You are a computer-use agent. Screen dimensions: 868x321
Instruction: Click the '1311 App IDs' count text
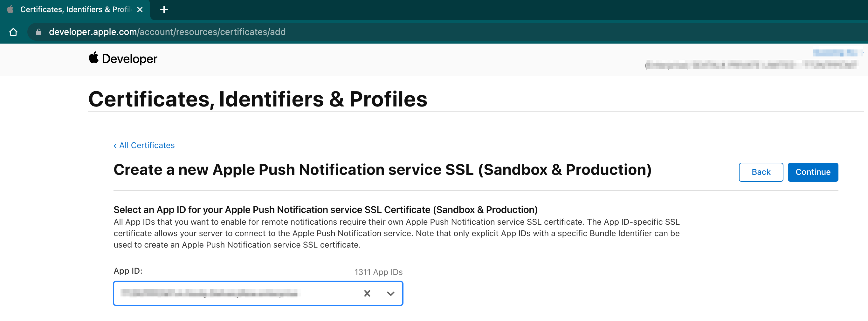378,272
